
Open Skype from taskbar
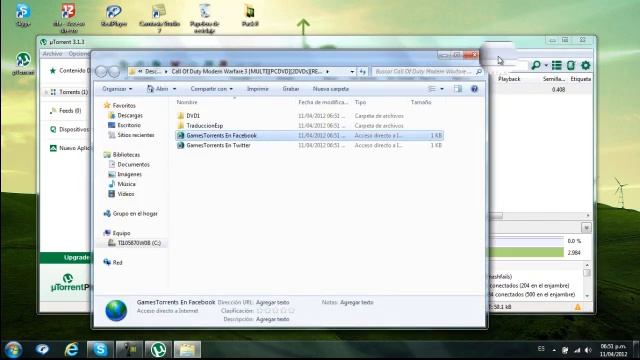100,350
